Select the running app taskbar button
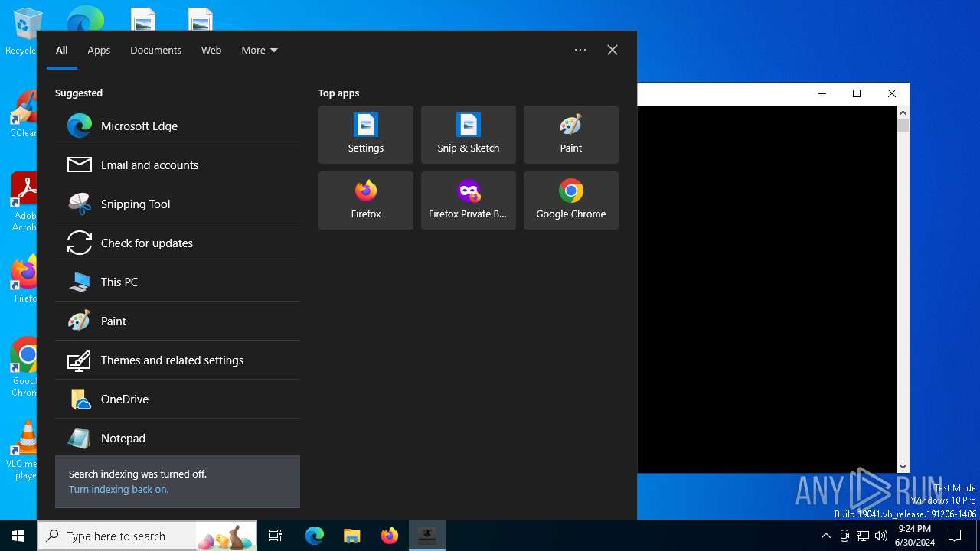 pyautogui.click(x=427, y=536)
